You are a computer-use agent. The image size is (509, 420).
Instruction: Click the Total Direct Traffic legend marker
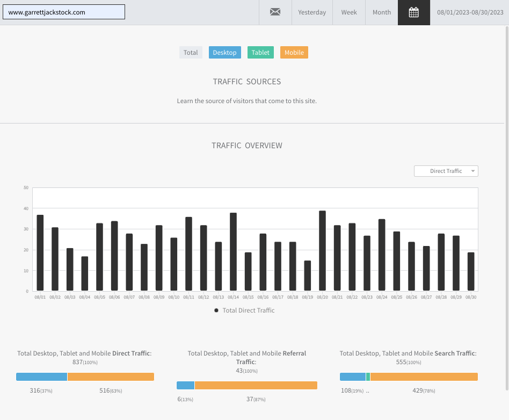point(216,310)
